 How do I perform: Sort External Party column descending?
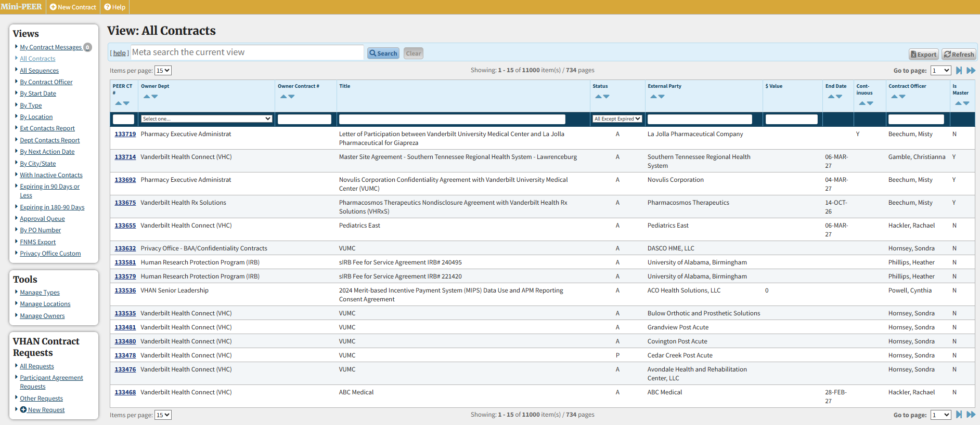click(661, 97)
